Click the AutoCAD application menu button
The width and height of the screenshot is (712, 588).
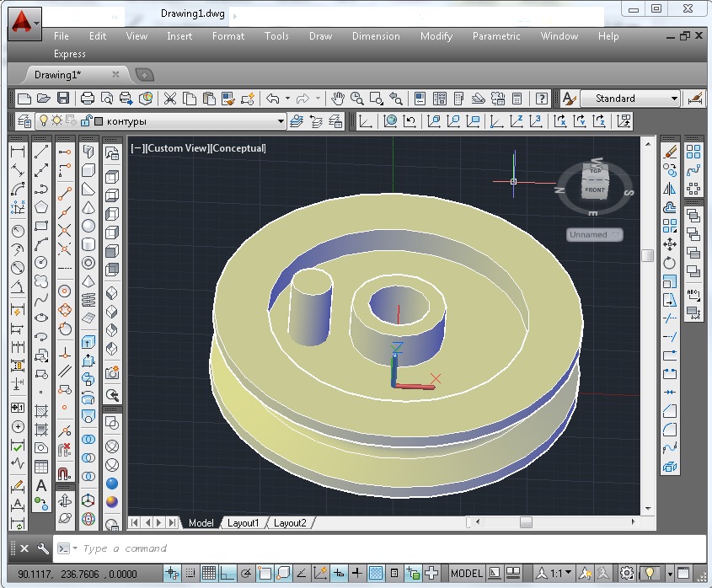[x=24, y=23]
